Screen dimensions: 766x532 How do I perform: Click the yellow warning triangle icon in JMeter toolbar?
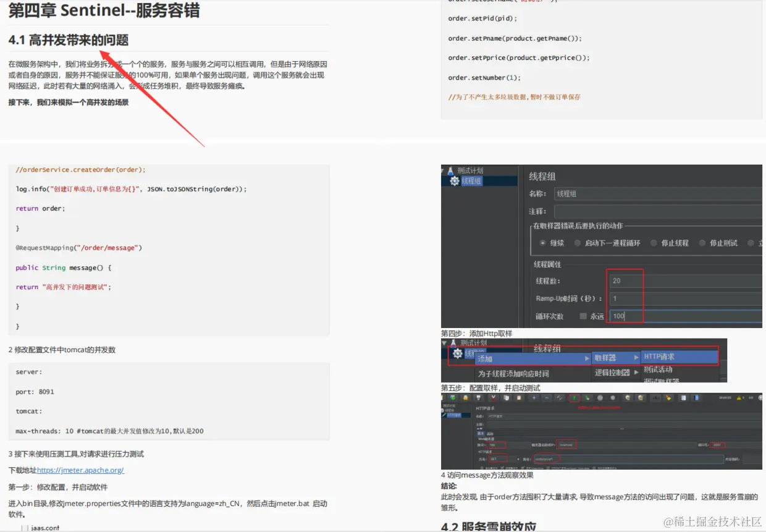tap(739, 397)
